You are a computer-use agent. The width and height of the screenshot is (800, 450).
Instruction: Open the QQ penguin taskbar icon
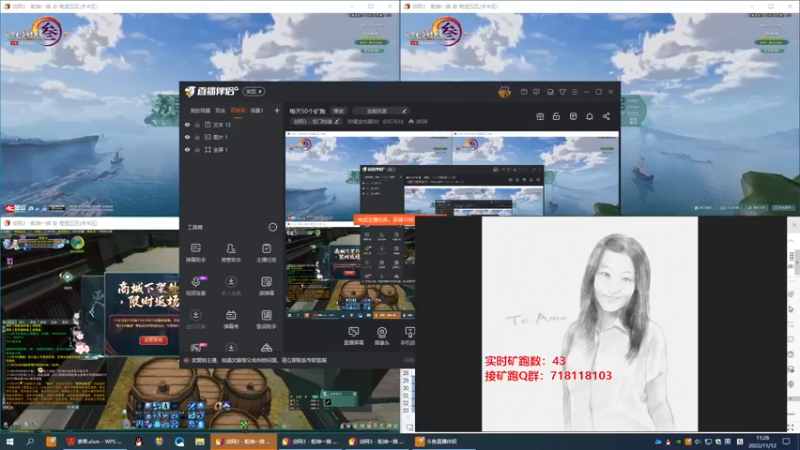138,441
